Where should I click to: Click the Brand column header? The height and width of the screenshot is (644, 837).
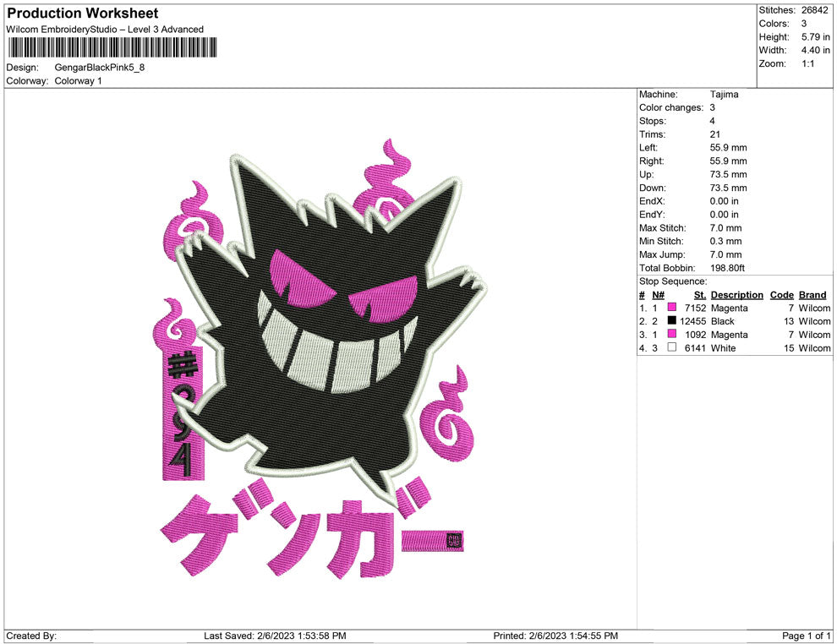pyautogui.click(x=812, y=295)
